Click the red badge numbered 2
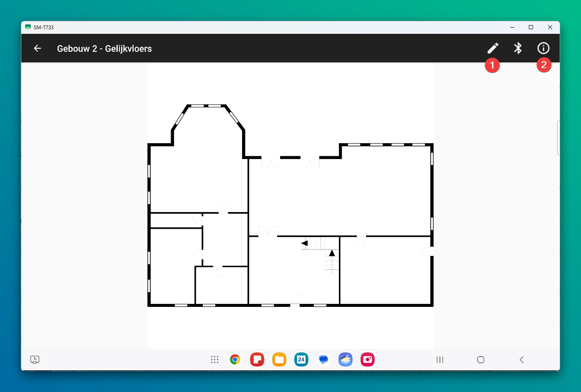 point(544,65)
